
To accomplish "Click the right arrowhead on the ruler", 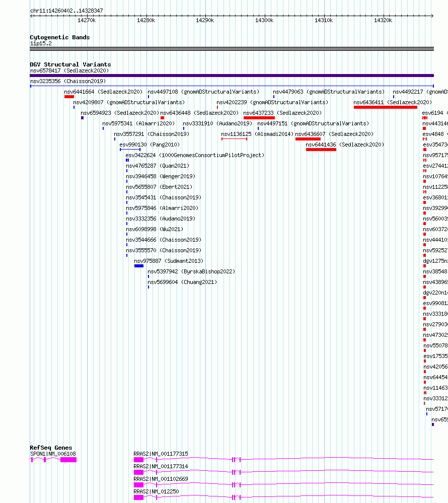I will (432, 16).
